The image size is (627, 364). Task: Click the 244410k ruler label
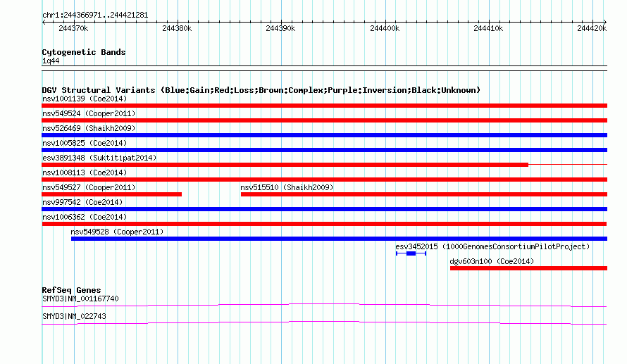coord(488,28)
